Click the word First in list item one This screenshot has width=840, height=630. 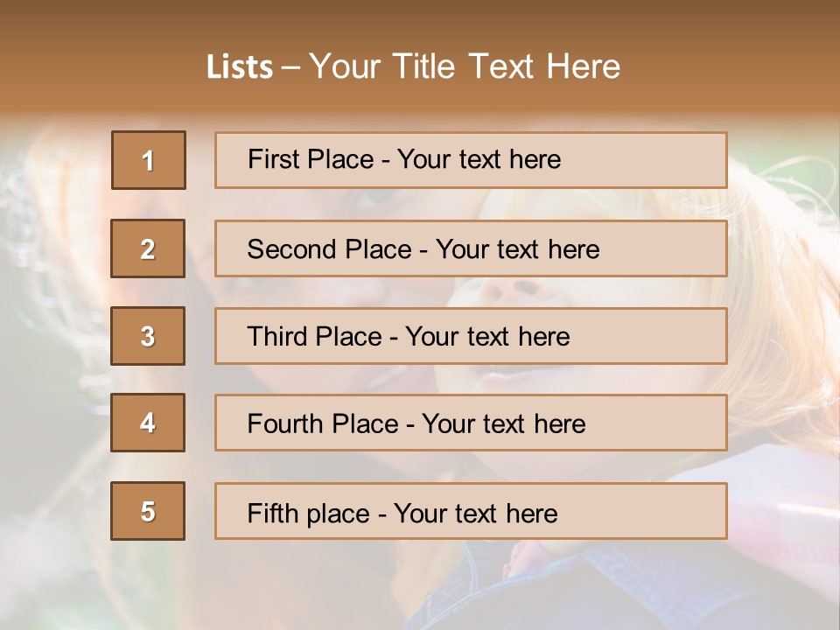tap(272, 159)
